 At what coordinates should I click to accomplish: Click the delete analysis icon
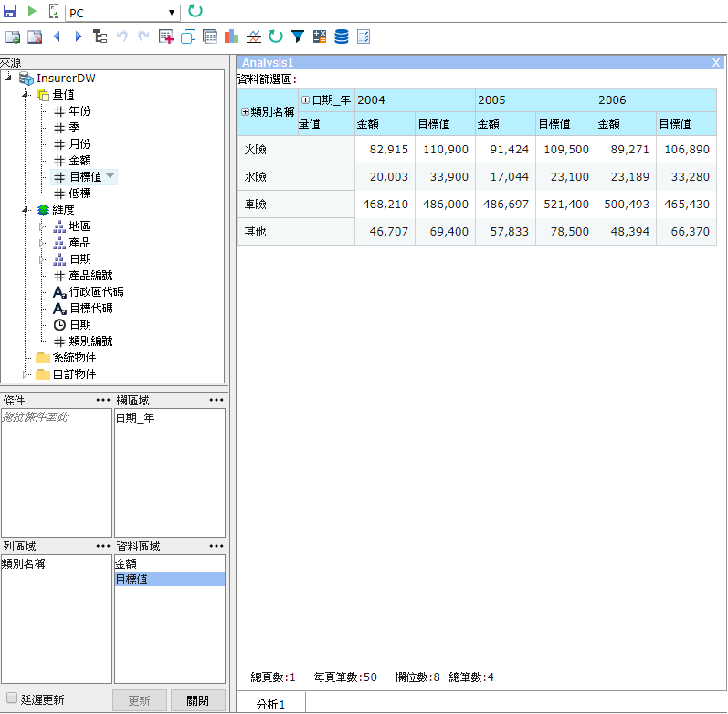(35, 37)
